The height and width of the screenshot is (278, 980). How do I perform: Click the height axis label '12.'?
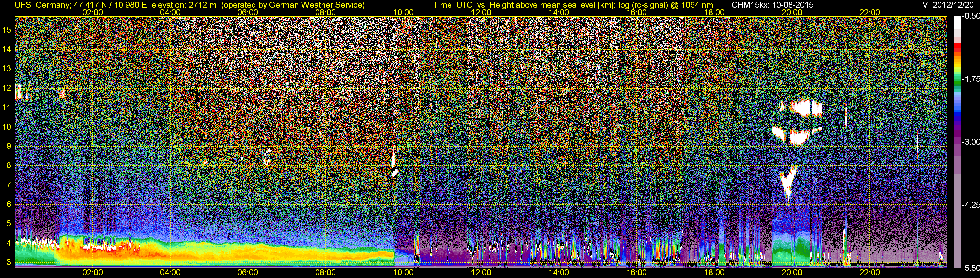8,88
